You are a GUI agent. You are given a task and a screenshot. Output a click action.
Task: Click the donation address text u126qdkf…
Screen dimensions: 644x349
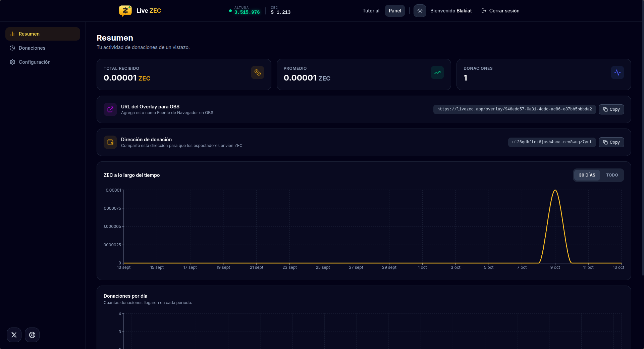(x=552, y=142)
